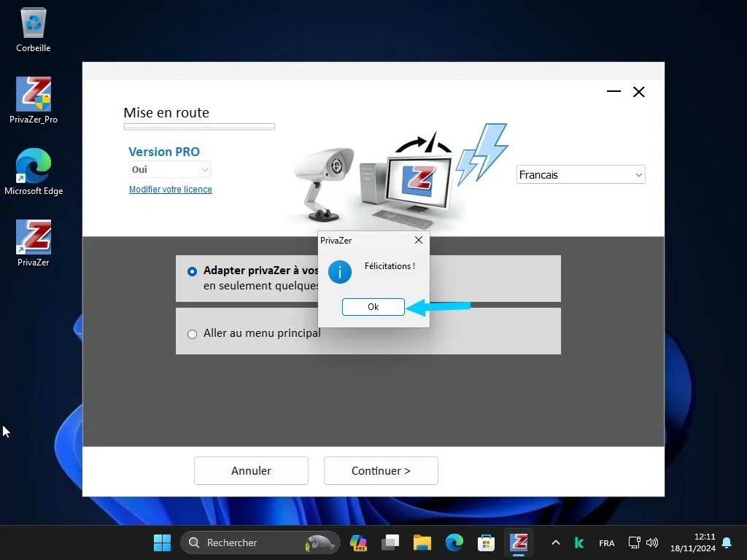The image size is (747, 560).
Task: Open Microsoft Edge from taskbar
Action: tap(454, 542)
